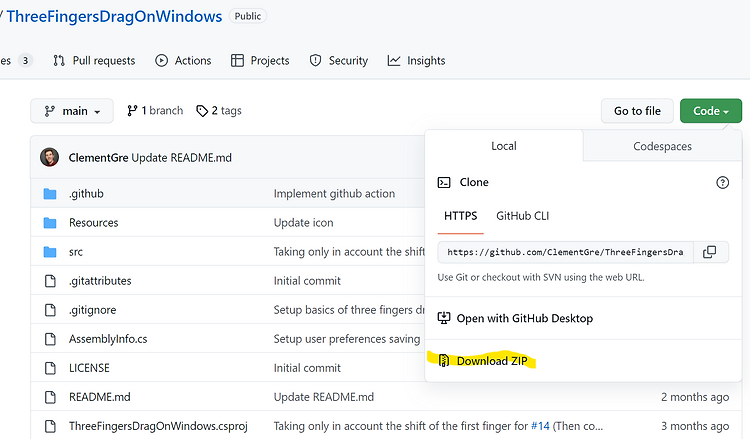Image resolution: width=750 pixels, height=439 pixels.
Task: Click the file icon beside .gitattributes
Action: tap(50, 281)
